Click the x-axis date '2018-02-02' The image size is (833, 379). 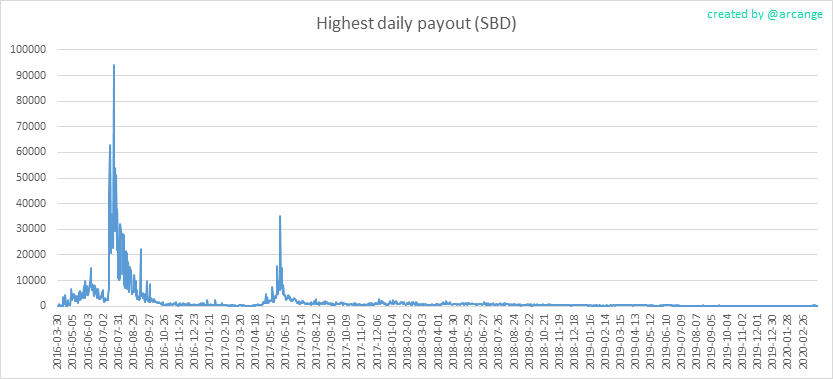tap(407, 341)
